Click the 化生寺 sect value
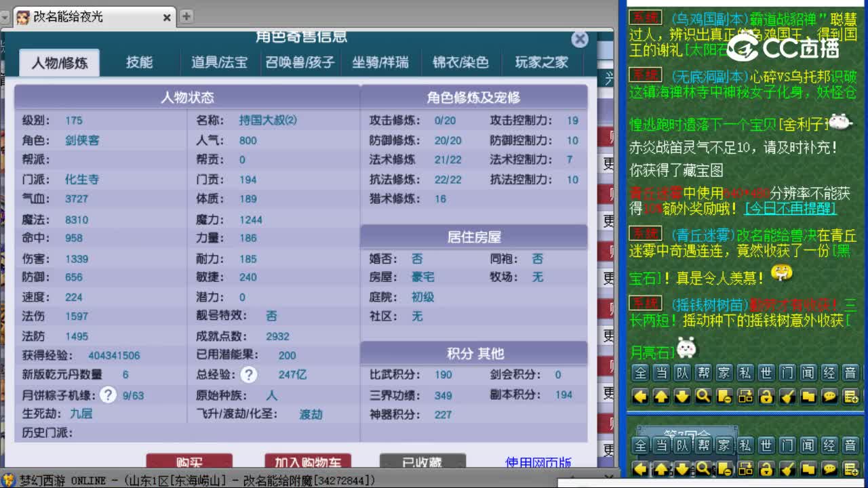The image size is (868, 488). click(x=82, y=180)
